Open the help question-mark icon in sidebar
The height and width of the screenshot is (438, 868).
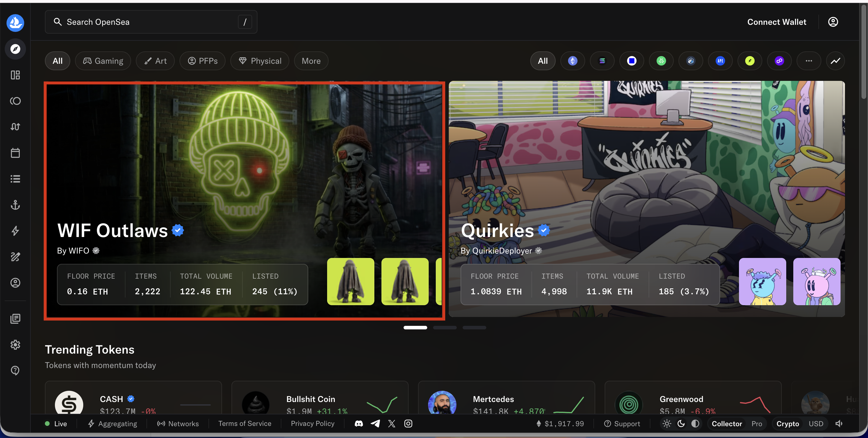point(15,371)
